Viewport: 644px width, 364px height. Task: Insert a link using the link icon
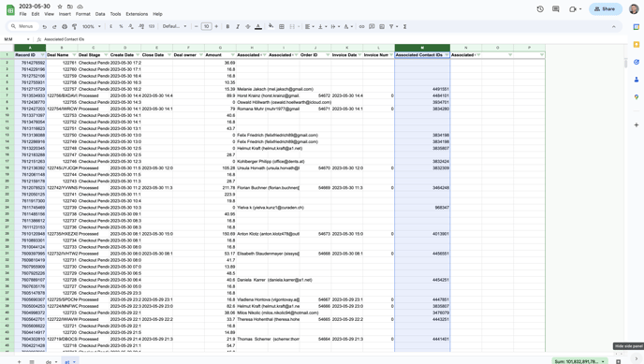click(x=361, y=27)
